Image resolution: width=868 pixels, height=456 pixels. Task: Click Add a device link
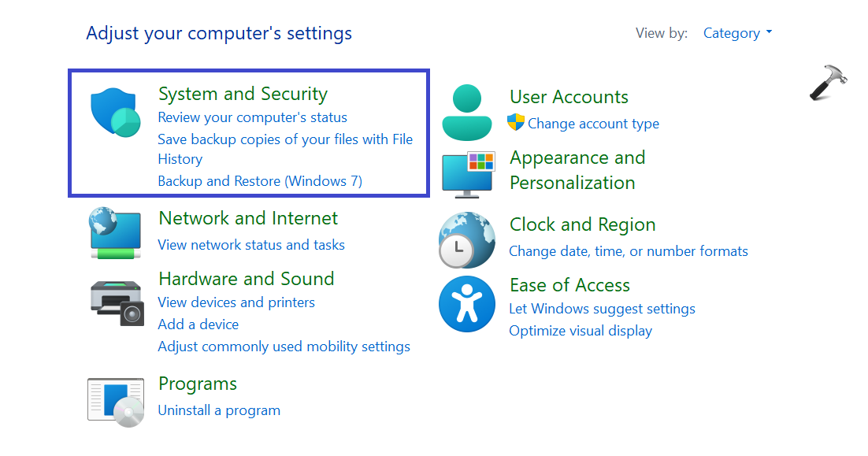[198, 324]
